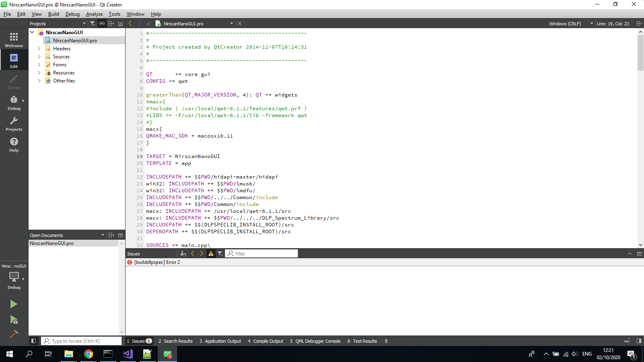
Task: Toggle the right sidebar visibility
Action: pos(639,341)
